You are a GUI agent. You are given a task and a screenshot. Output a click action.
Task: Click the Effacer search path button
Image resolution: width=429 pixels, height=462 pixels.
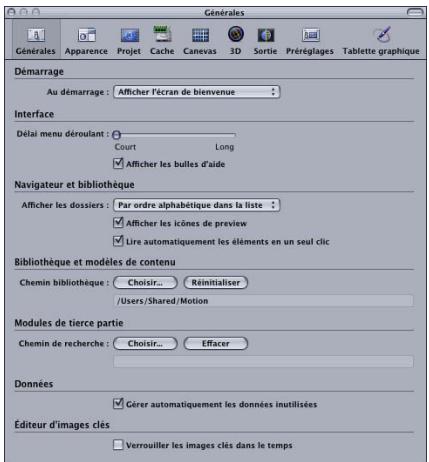pyautogui.click(x=216, y=343)
